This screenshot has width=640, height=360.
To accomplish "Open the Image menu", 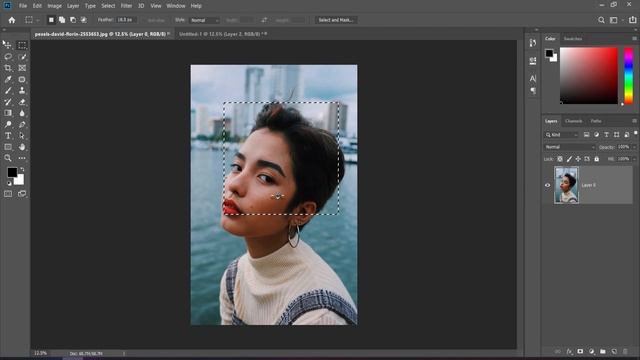I will (x=54, y=6).
